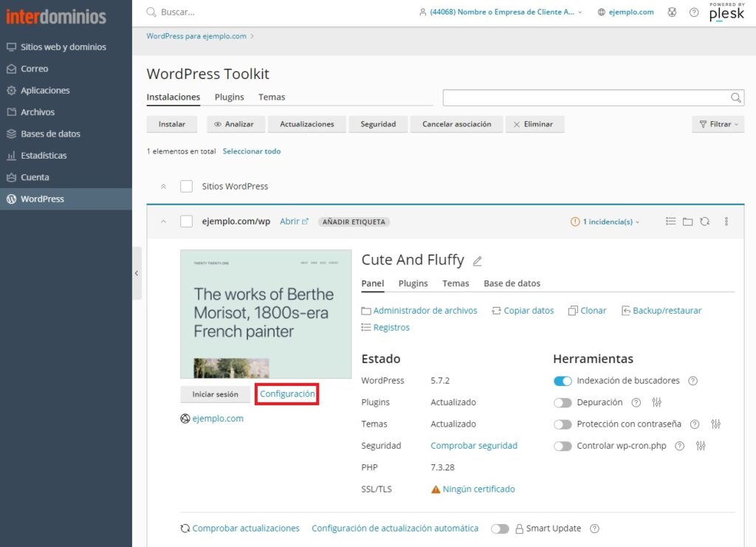Click the search magnifier icon in top bar
The width and height of the screenshot is (756, 547).
151,12
